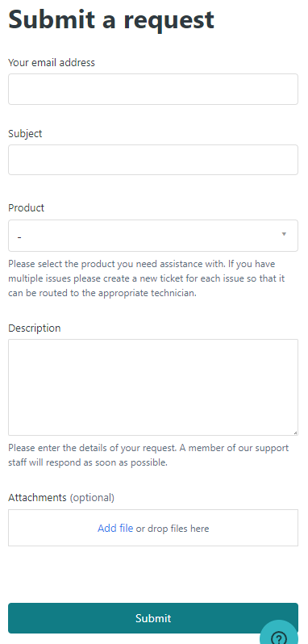Click the Description hint about support staff
The height and width of the screenshot is (644, 308).
pos(148,455)
